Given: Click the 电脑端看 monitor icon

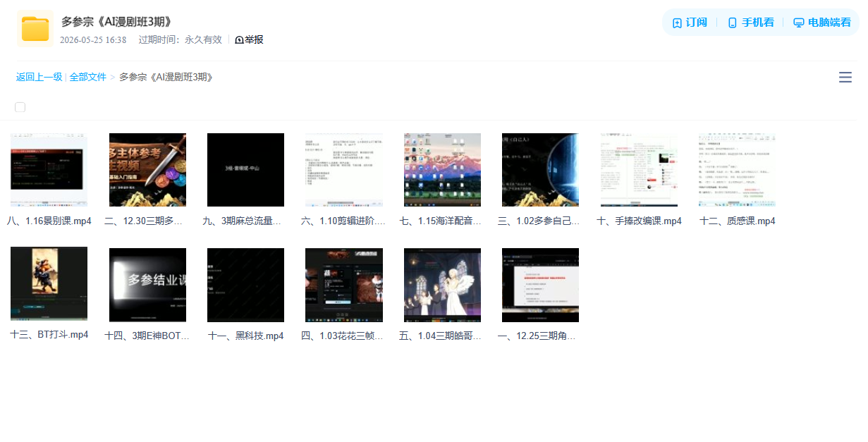Looking at the screenshot, I should click(x=798, y=23).
